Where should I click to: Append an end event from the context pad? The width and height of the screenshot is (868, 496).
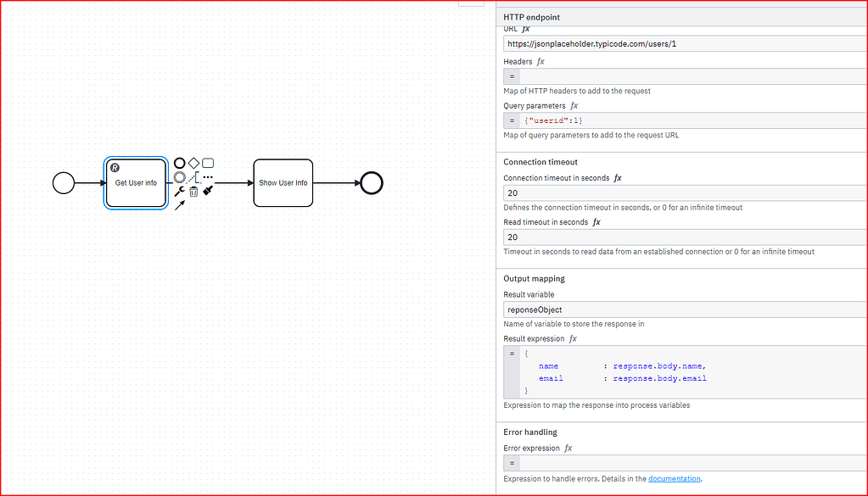(x=179, y=163)
